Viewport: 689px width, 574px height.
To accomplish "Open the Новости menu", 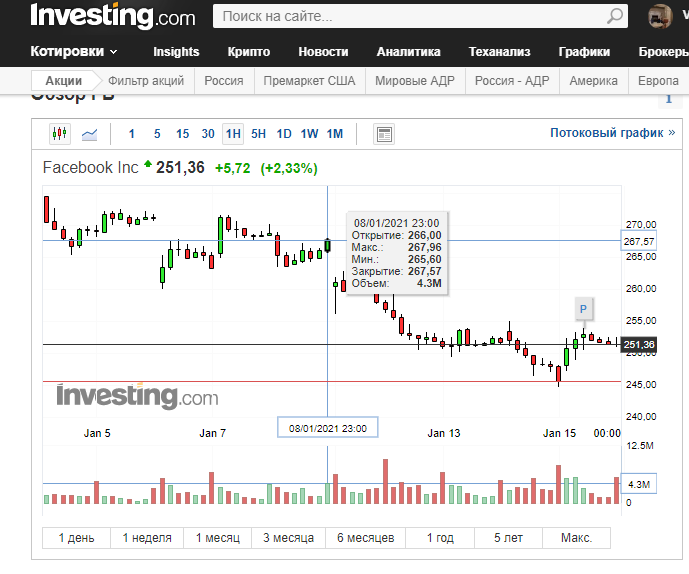I will pyautogui.click(x=323, y=51).
